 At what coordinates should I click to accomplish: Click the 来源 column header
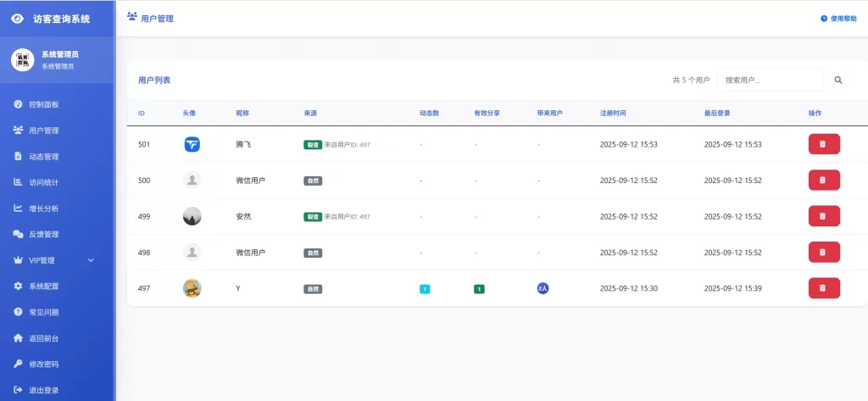(310, 113)
